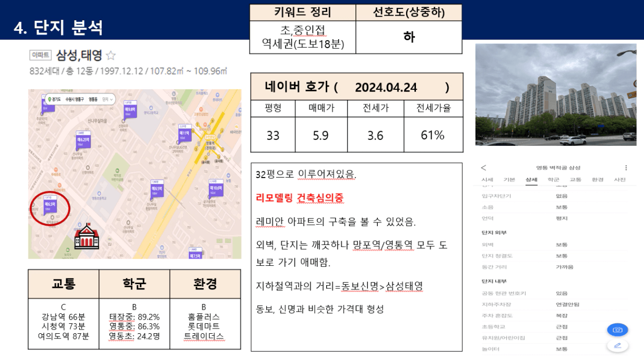
Task: Click the 2024.04.24 date in 네이버 호가 header
Action: (386, 87)
